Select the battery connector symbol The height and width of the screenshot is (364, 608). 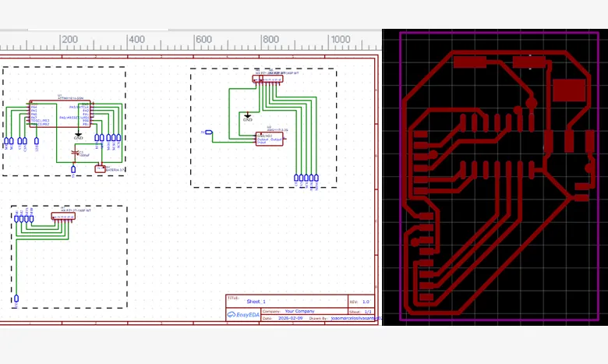pyautogui.click(x=100, y=168)
